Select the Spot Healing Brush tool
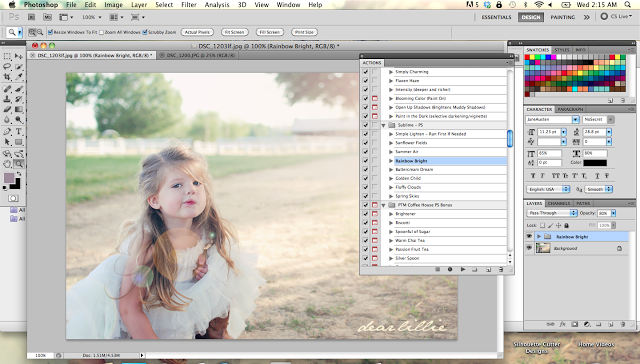 [7, 89]
